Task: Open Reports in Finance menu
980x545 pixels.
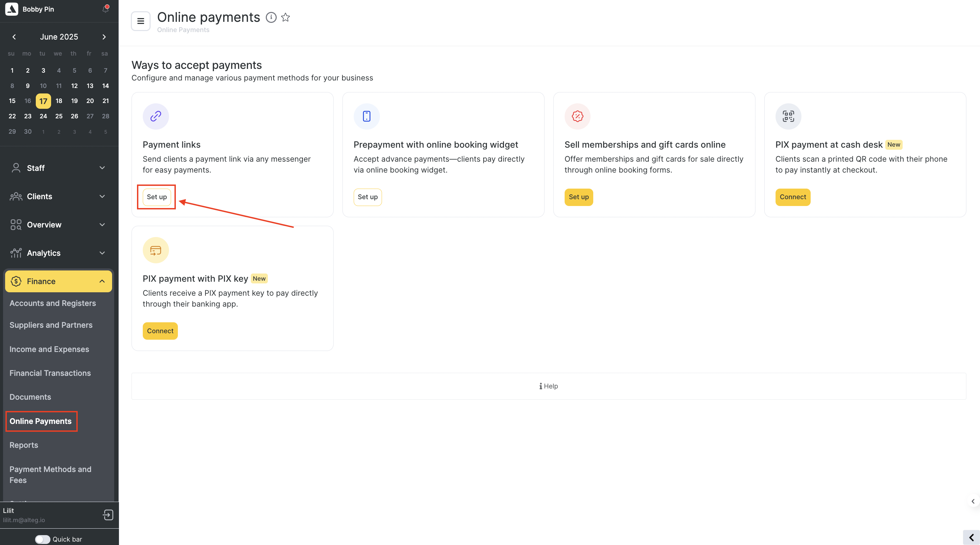Action: pyautogui.click(x=24, y=445)
